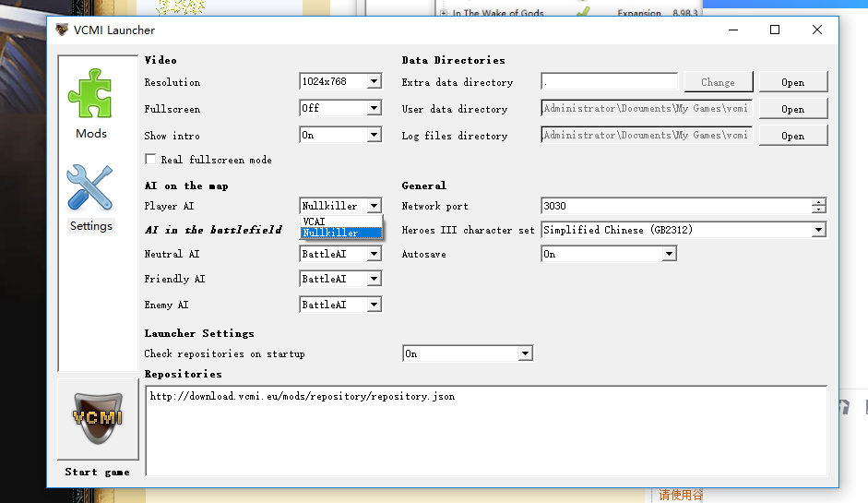Click the repository URL text line
Screen dimensions: 868x503
click(x=303, y=397)
